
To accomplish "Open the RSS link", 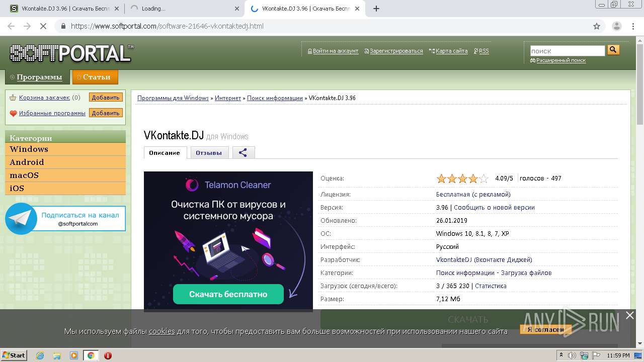I will [484, 51].
